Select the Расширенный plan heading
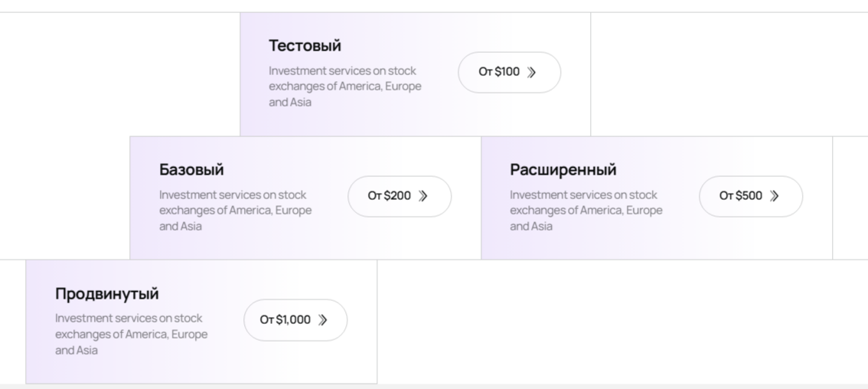Viewport: 868px width, 389px height. pos(563,169)
